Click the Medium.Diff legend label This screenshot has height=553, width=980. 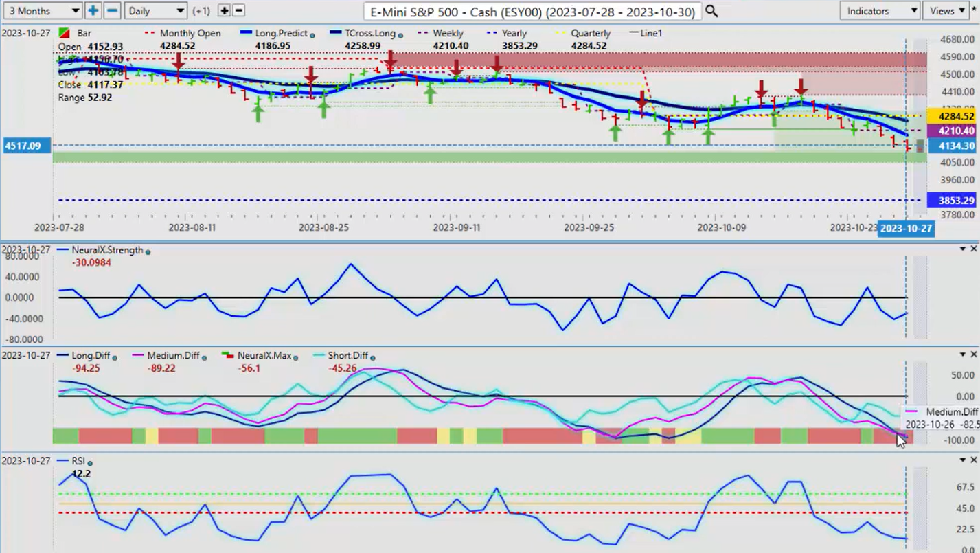point(173,356)
